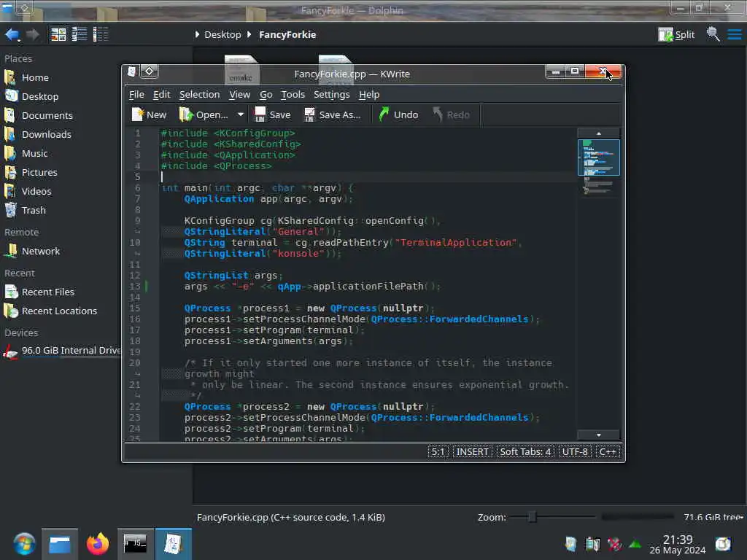Click the Undo toolbar button

398,114
